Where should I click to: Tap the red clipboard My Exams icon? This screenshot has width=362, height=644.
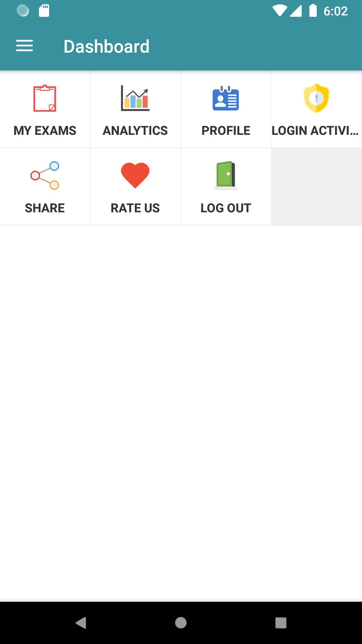pyautogui.click(x=45, y=98)
